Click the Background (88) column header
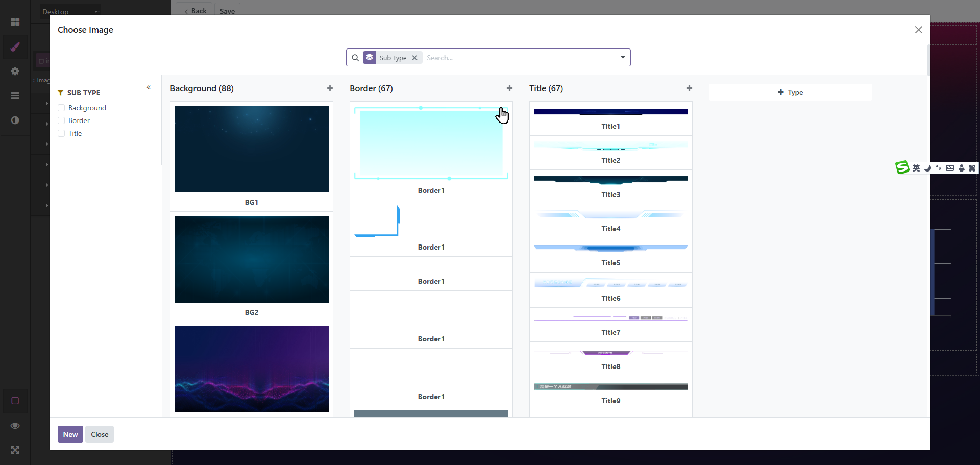Viewport: 980px width, 465px height. 202,88
